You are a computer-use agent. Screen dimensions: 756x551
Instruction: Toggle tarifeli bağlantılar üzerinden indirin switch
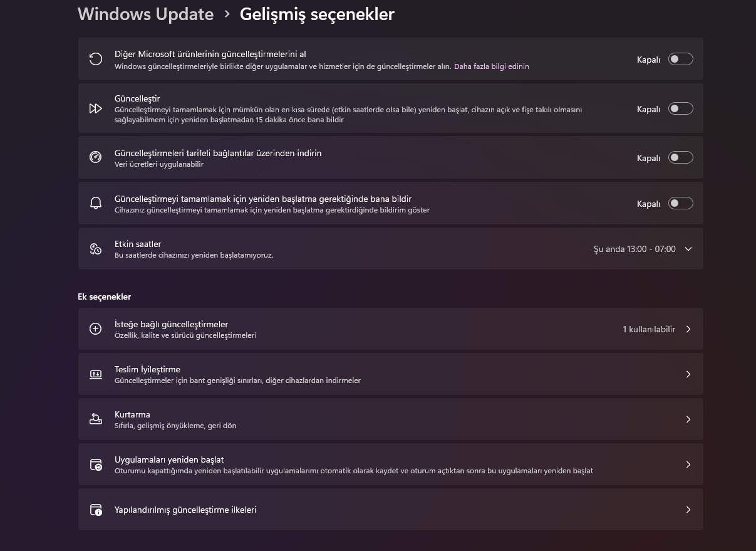(x=680, y=157)
